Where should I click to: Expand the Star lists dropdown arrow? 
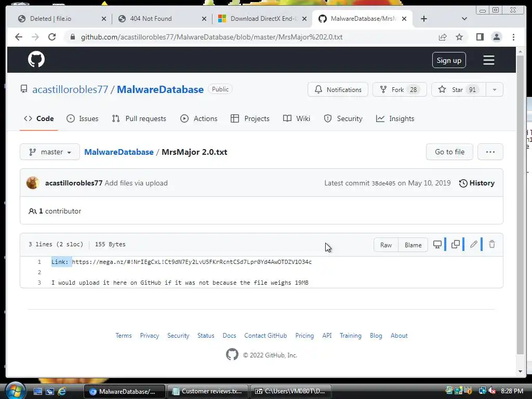(495, 89)
